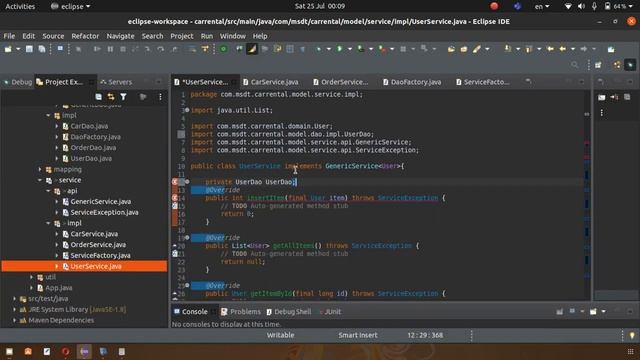Click the Open Perspective icon
Image resolution: width=640 pixels, height=360 pixels.
point(598,65)
